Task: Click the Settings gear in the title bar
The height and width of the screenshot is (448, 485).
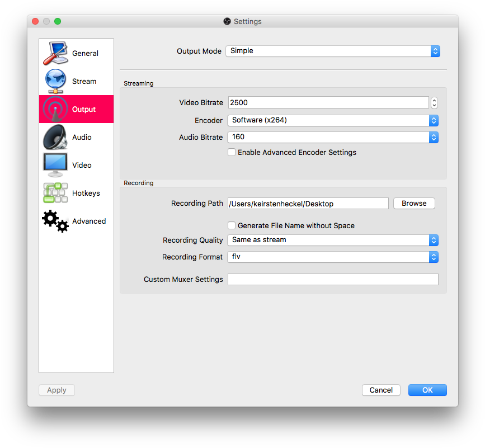Action: [227, 21]
